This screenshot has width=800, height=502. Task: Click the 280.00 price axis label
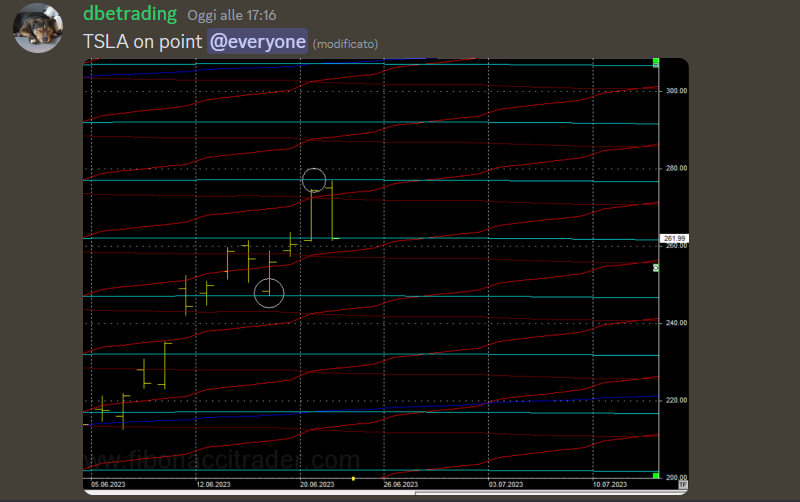[677, 168]
